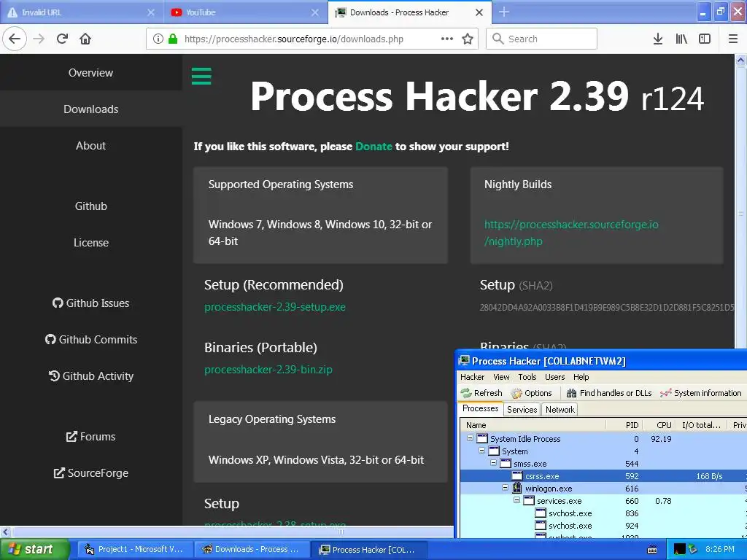Open Options in Process Hacker toolbar
This screenshot has height=560, width=747.
[531, 393]
